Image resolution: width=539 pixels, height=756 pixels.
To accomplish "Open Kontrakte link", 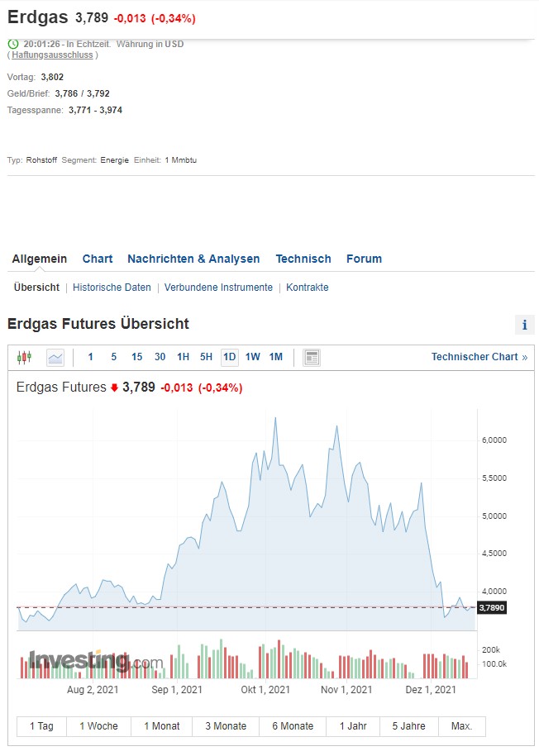I will coord(308,288).
